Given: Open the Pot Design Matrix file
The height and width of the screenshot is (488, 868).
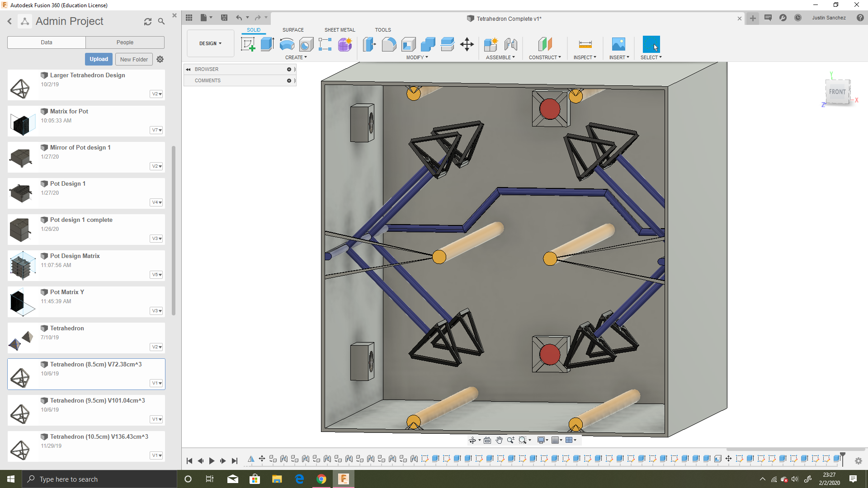Looking at the screenshot, I should coord(86,265).
